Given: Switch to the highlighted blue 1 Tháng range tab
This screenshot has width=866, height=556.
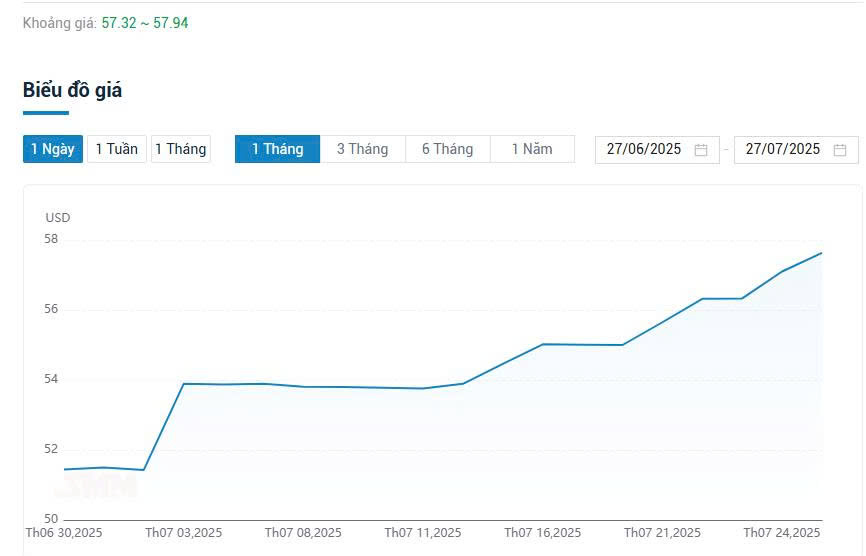Looking at the screenshot, I should tap(277, 149).
